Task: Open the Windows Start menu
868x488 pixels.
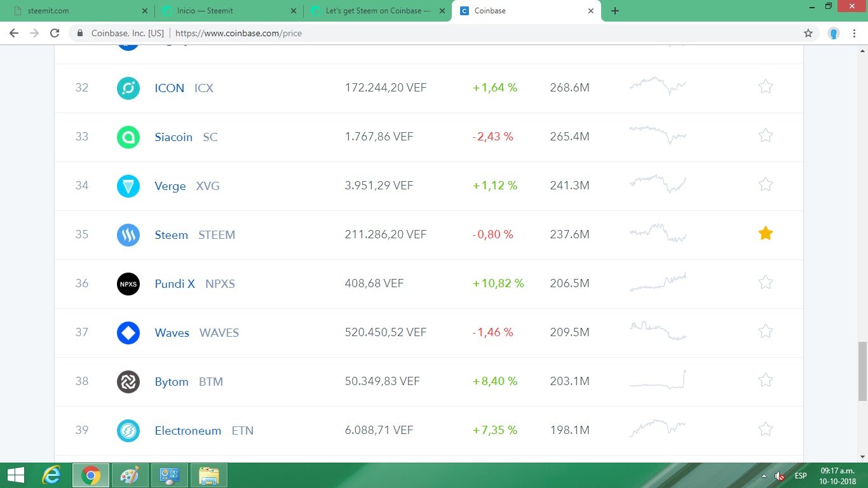Action: (16, 475)
